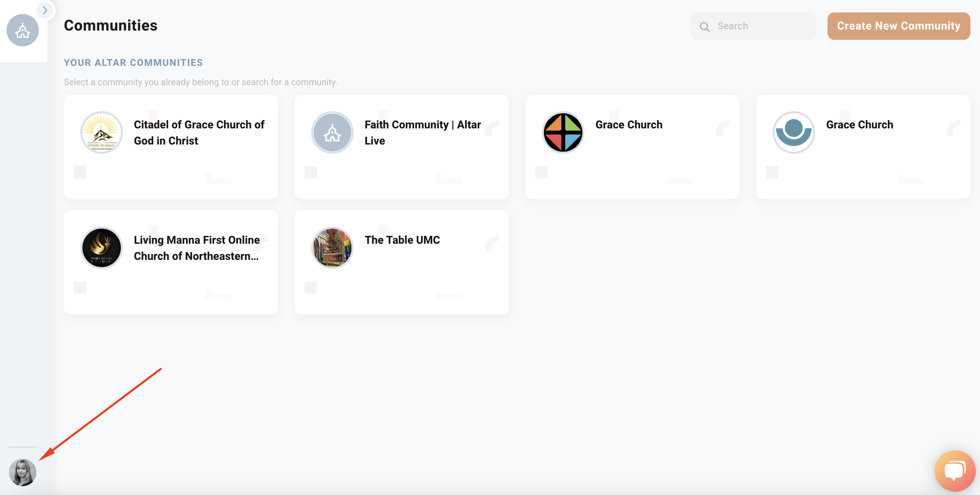This screenshot has height=495, width=980.
Task: Click the blue circle Grace Church logo
Action: (x=793, y=133)
